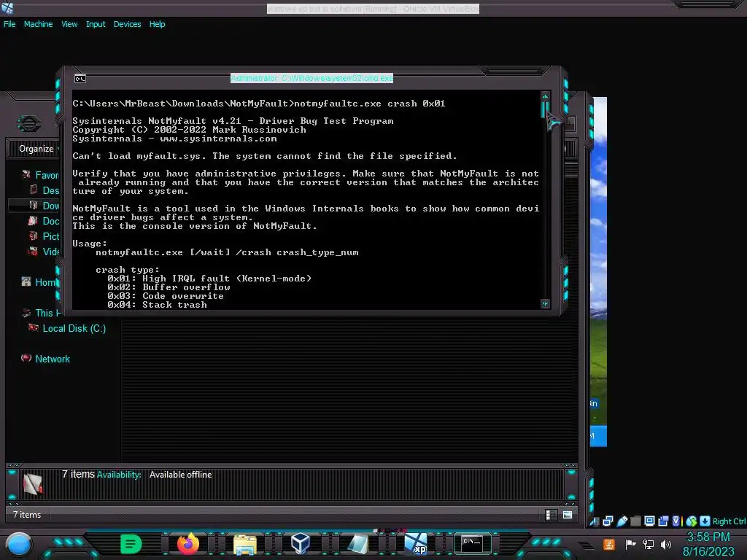Screen dimensions: 747x560
Task: Click VirtualBox keyboard capture arrow indicator
Action: [705, 521]
